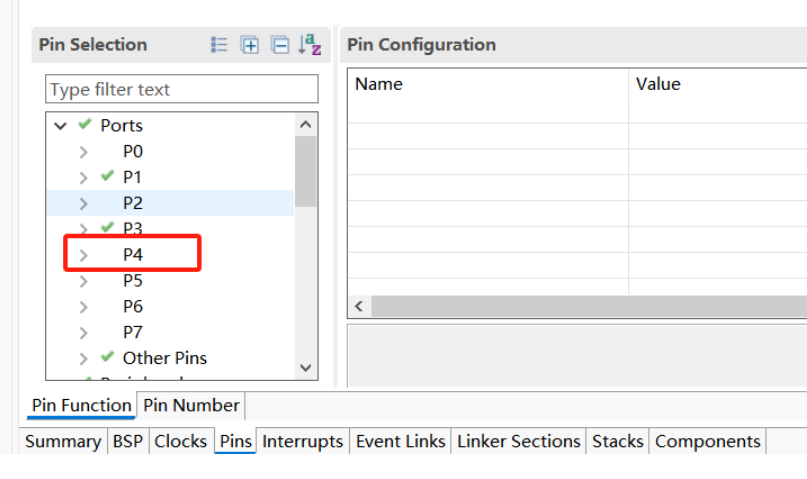
Task: Open the Interrupts tab
Action: click(x=302, y=441)
